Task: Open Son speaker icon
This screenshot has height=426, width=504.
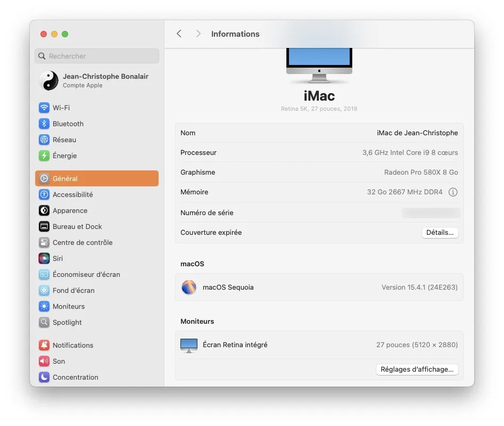Action: coord(44,362)
